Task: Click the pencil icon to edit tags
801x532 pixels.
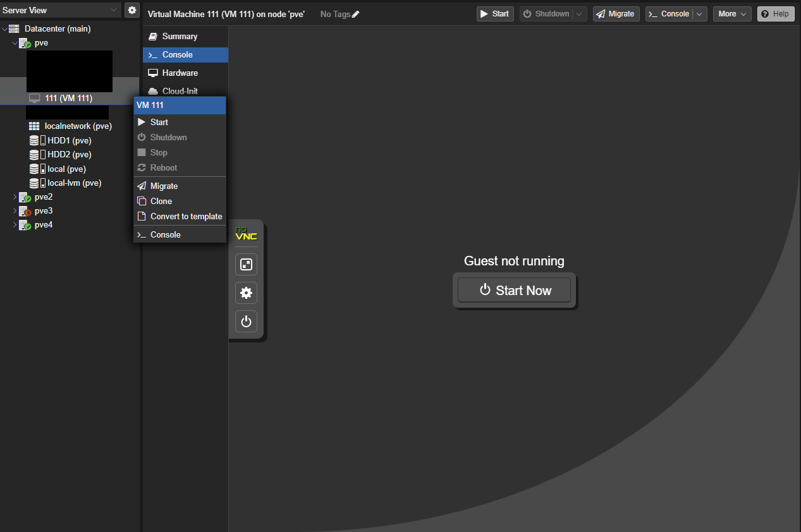Action: [355, 14]
